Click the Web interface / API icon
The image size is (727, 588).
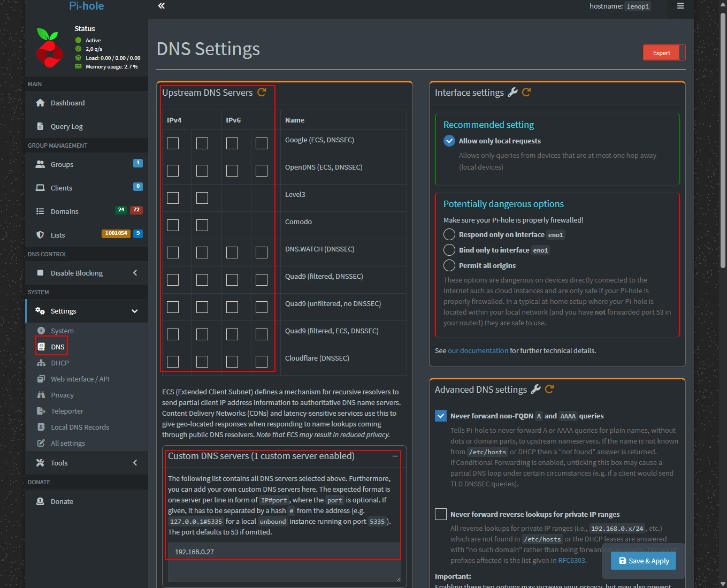pyautogui.click(x=41, y=379)
